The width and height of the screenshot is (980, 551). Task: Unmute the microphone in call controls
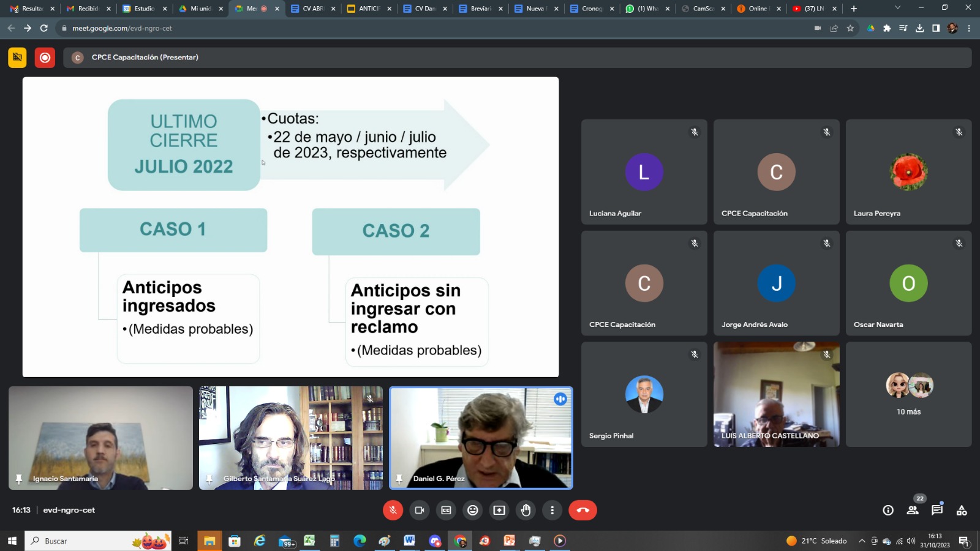point(393,510)
